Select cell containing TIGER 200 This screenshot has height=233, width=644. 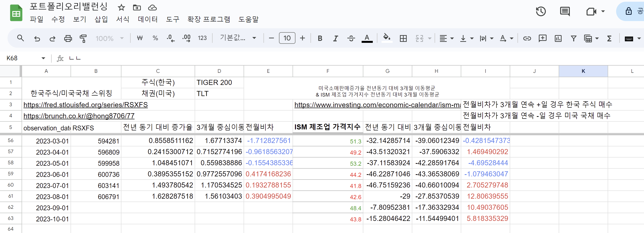[219, 82]
